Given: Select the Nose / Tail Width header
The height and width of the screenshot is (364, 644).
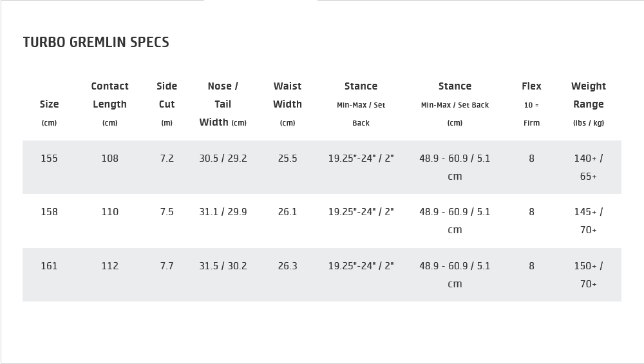Looking at the screenshot, I should click(223, 104).
